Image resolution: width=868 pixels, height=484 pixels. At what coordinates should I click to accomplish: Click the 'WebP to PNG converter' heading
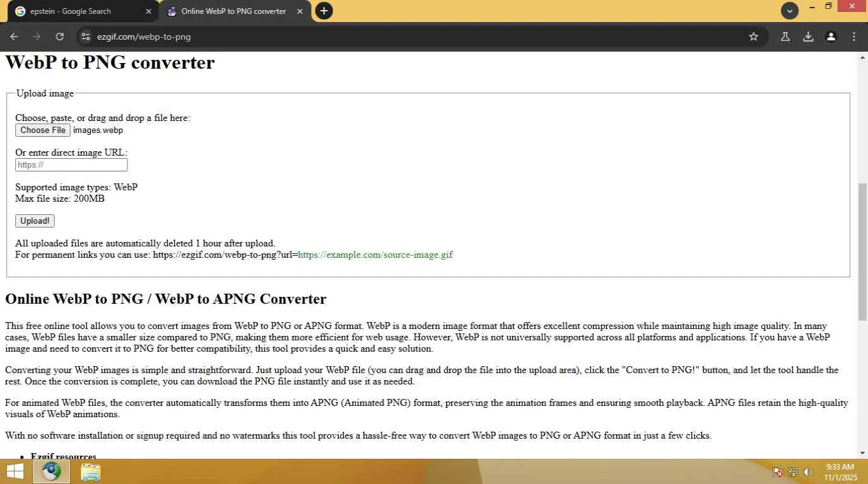coord(110,62)
